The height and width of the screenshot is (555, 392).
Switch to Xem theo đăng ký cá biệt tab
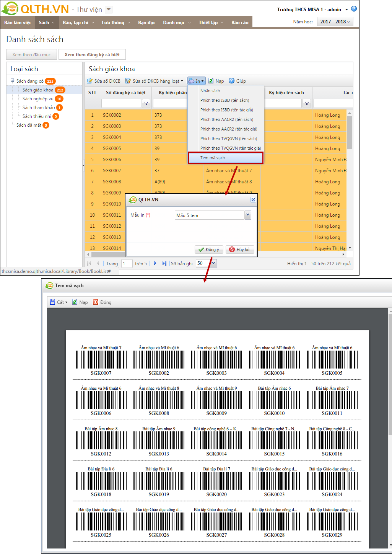pyautogui.click(x=92, y=54)
